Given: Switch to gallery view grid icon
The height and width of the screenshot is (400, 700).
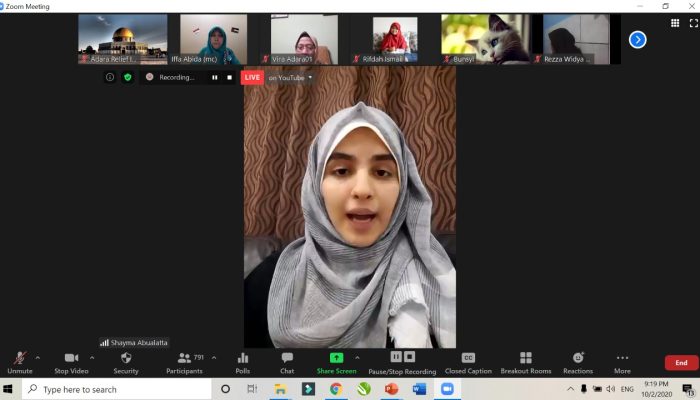Looking at the screenshot, I should point(675,23).
